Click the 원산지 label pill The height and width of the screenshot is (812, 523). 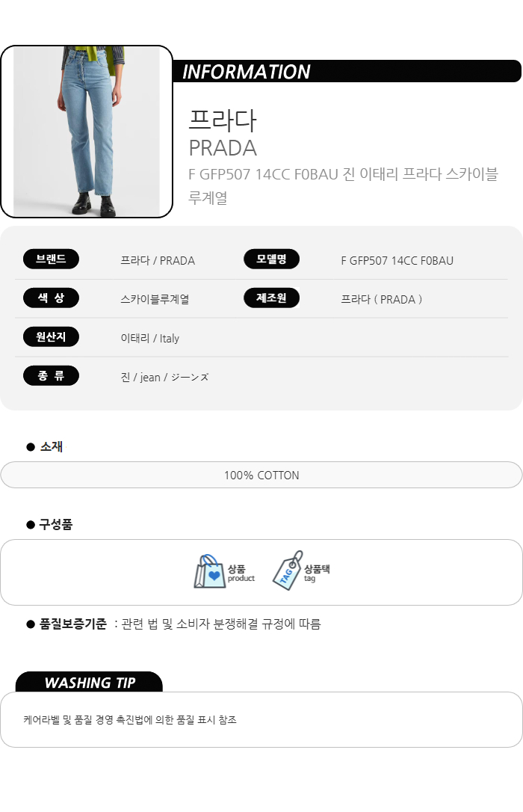(x=51, y=337)
